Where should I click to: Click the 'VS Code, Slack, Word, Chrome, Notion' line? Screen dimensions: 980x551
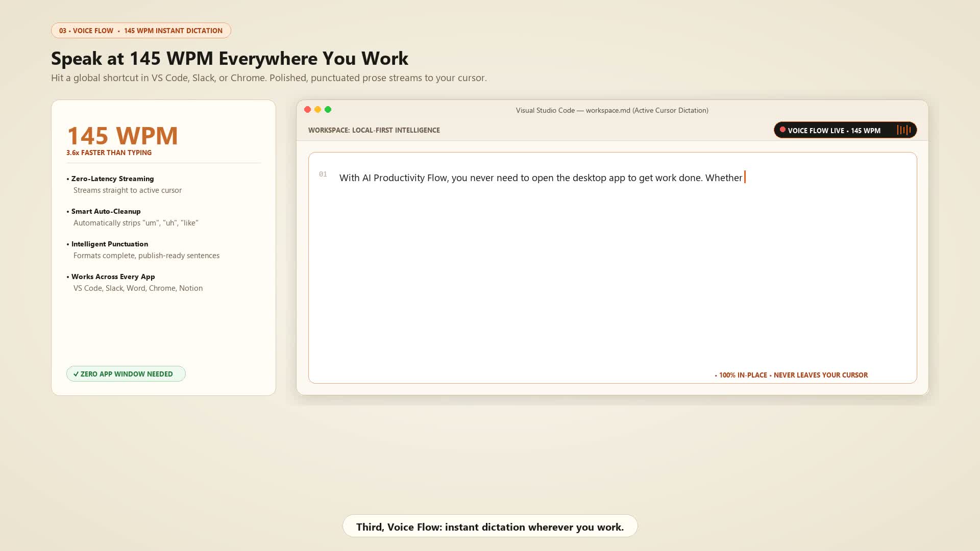pyautogui.click(x=138, y=288)
